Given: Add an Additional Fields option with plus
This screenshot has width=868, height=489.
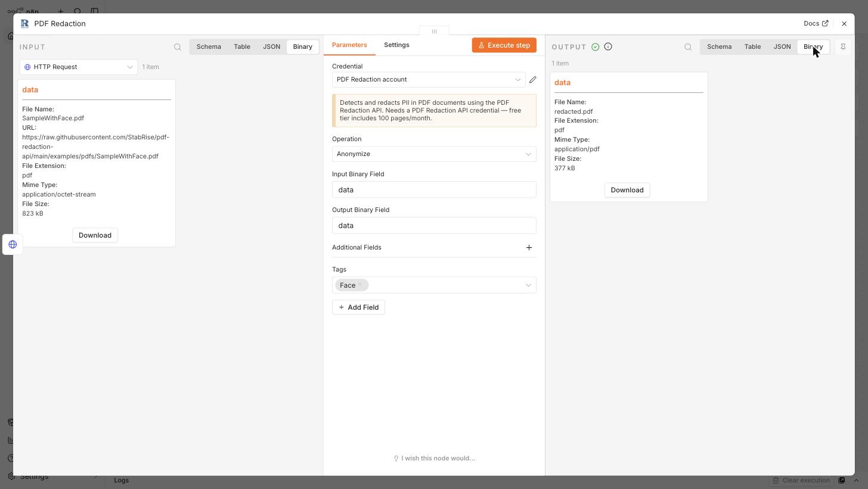Looking at the screenshot, I should coord(529,248).
